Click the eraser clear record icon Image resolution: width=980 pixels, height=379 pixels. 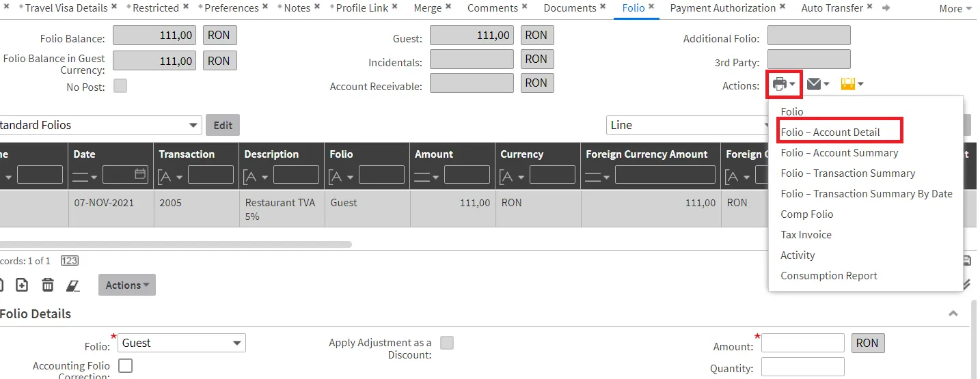click(72, 285)
